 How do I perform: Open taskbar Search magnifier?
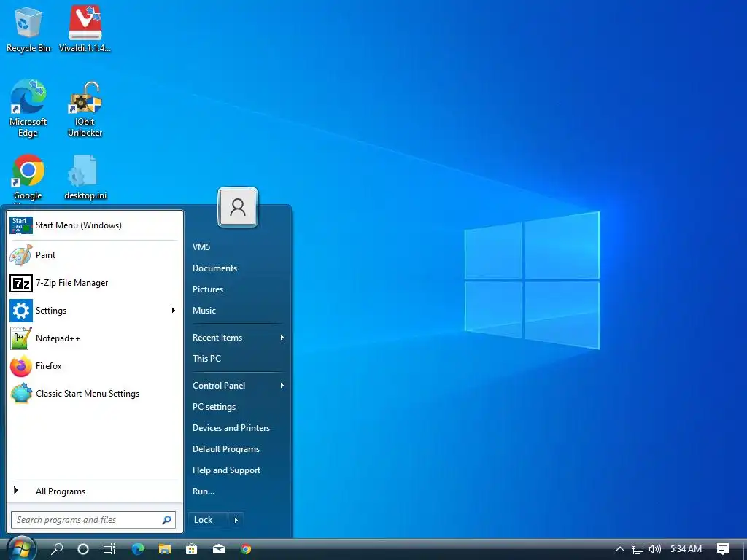pyautogui.click(x=57, y=549)
